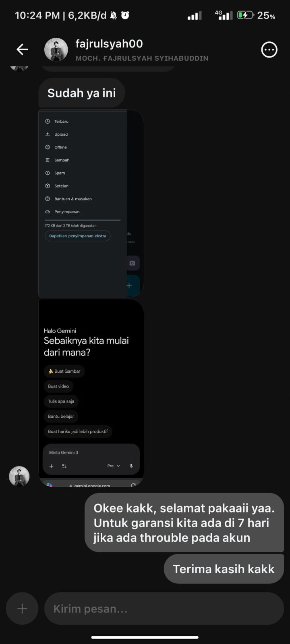Open the conversation options three-dot menu
290x644 pixels.
point(269,50)
